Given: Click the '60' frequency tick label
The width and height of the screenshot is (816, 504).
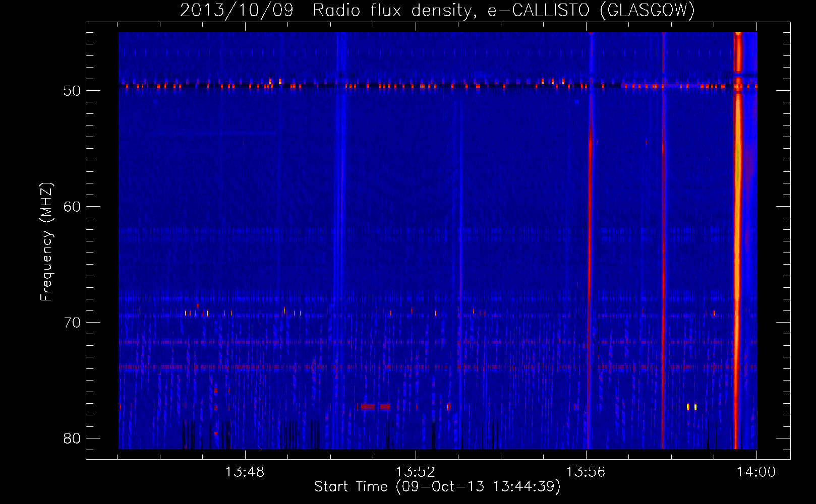Looking at the screenshot, I should point(72,207).
